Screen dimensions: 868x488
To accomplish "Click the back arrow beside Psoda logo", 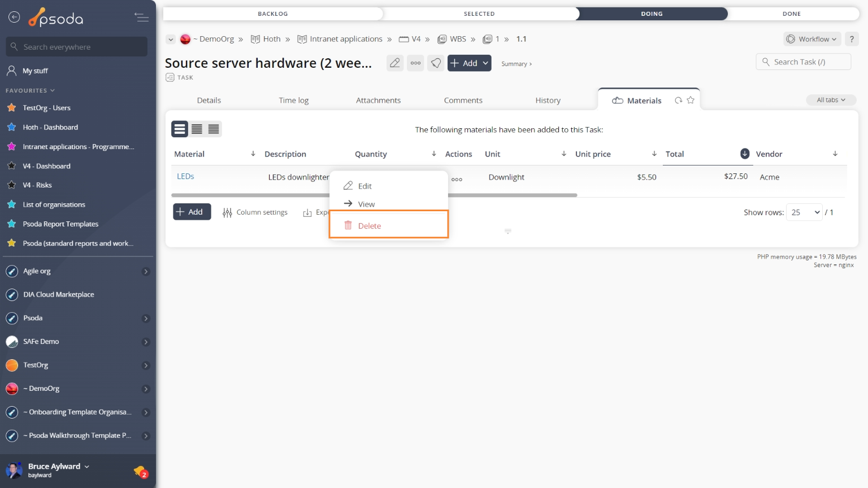I will [14, 18].
